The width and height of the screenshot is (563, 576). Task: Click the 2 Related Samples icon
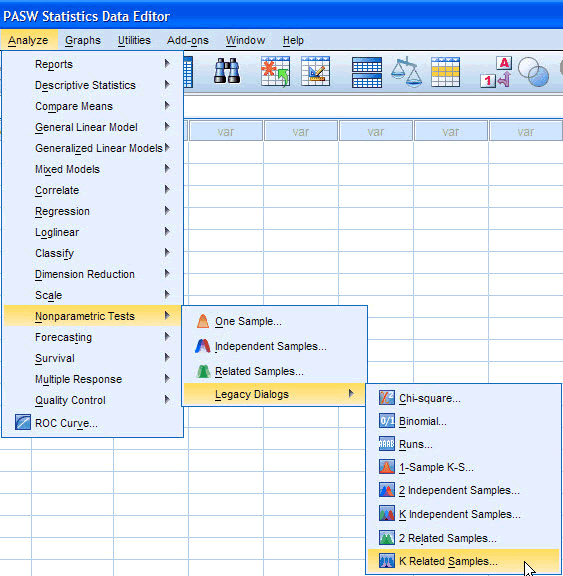point(387,537)
